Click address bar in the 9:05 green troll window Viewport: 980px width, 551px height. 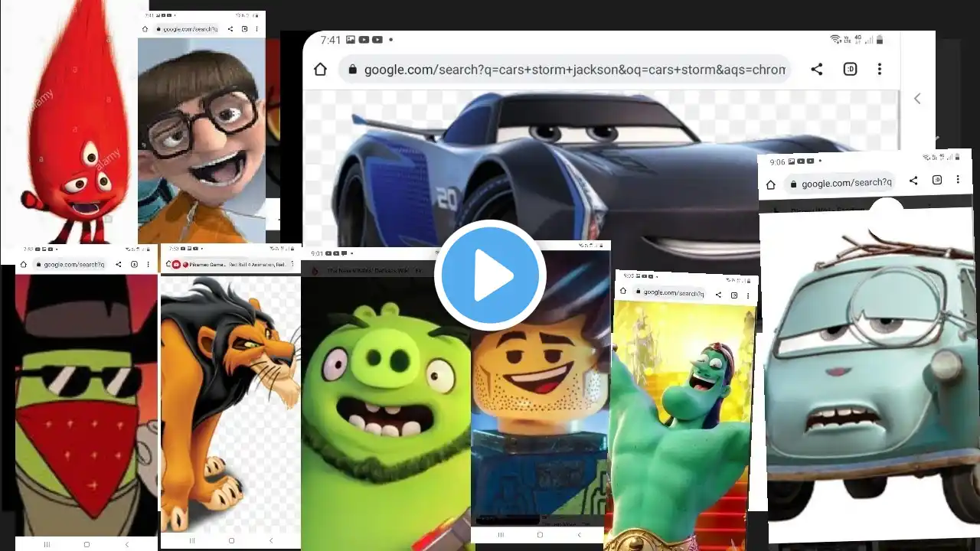coord(668,292)
